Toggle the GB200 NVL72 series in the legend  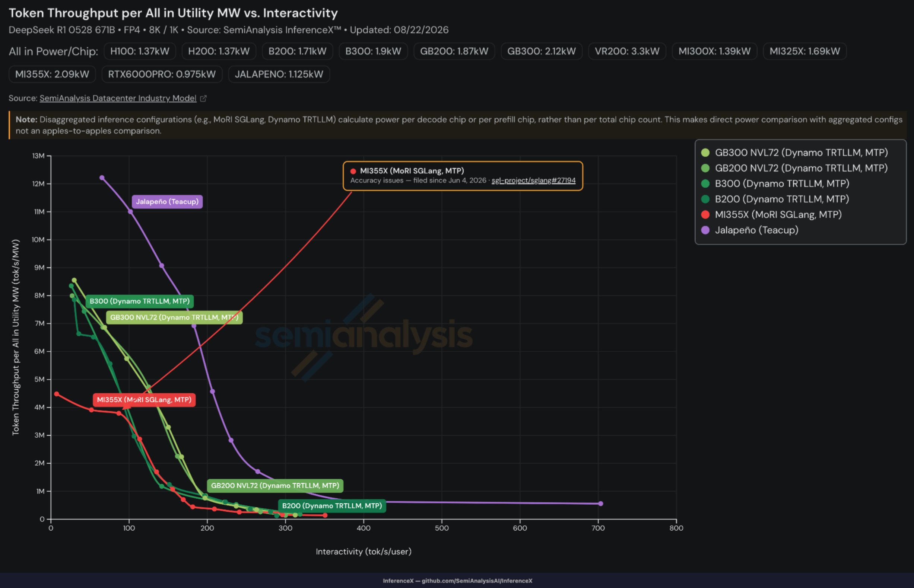click(794, 168)
